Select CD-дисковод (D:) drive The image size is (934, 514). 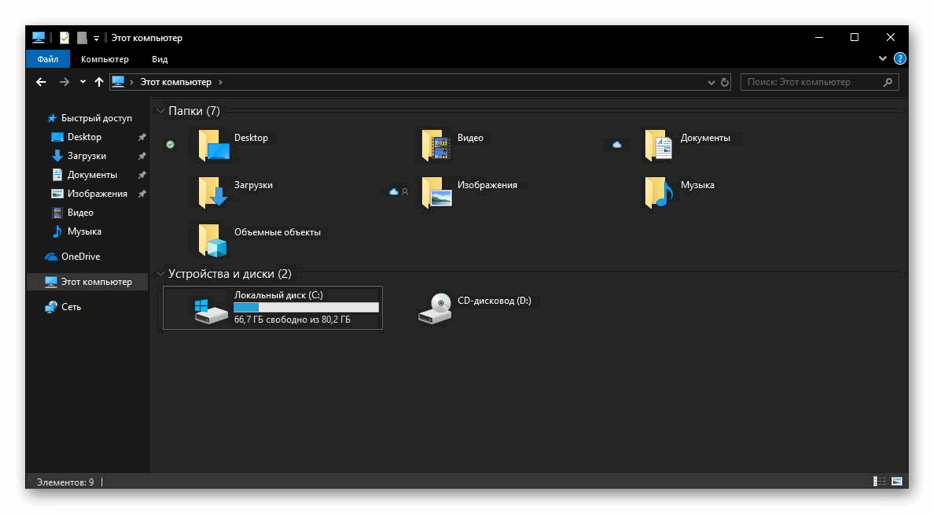[x=474, y=308]
